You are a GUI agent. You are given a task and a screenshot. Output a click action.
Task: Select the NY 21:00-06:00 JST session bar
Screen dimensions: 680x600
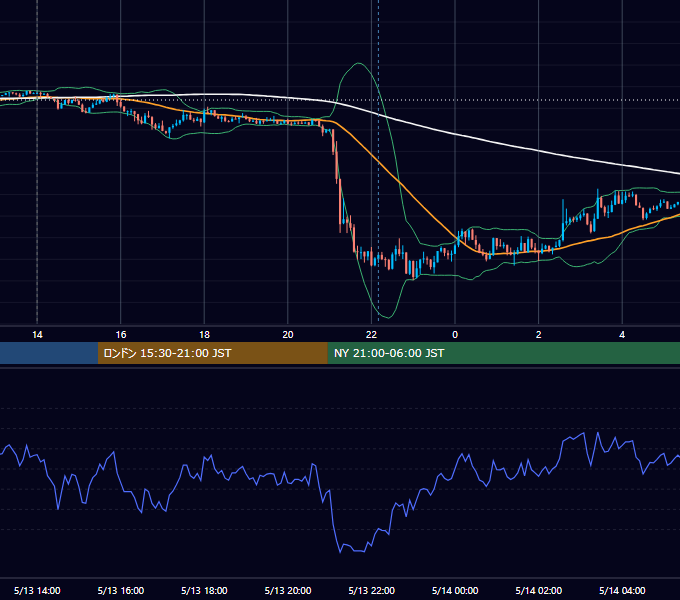click(x=503, y=353)
